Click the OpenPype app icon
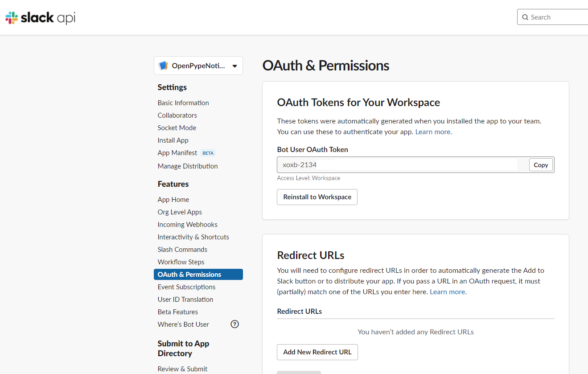 click(x=163, y=66)
